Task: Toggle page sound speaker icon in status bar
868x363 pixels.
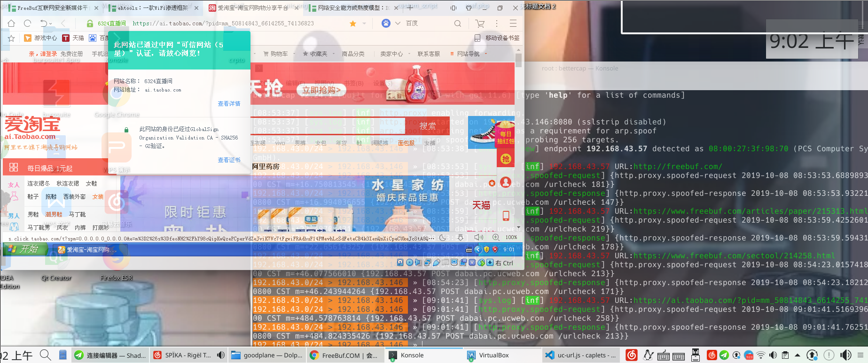Action: (x=478, y=238)
